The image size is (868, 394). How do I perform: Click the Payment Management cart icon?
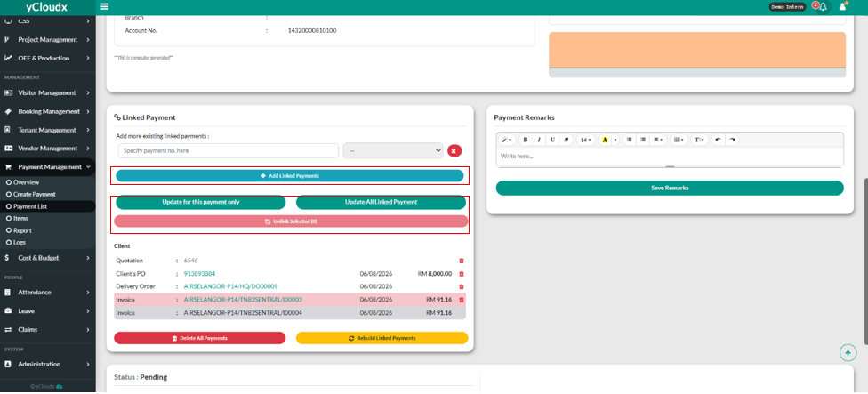pos(8,167)
